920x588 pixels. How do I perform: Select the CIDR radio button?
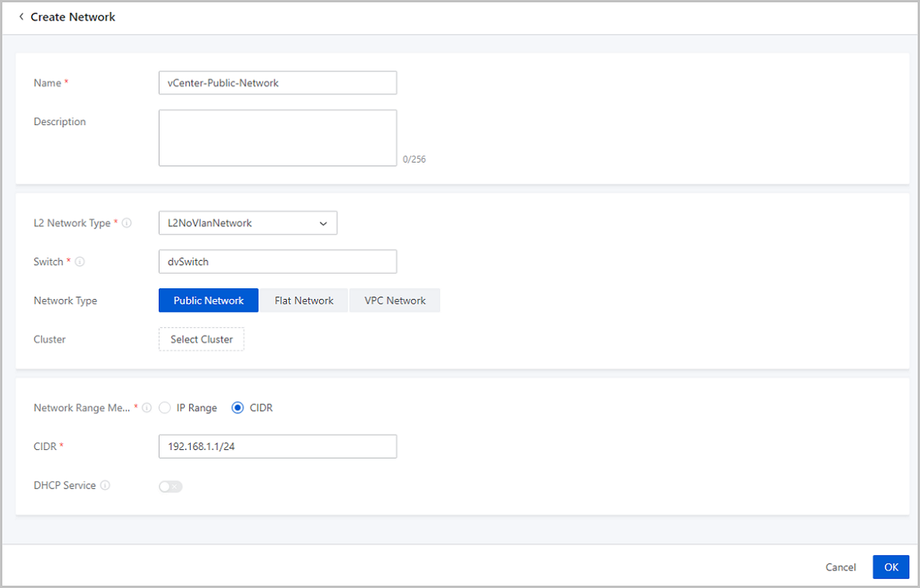click(x=238, y=407)
